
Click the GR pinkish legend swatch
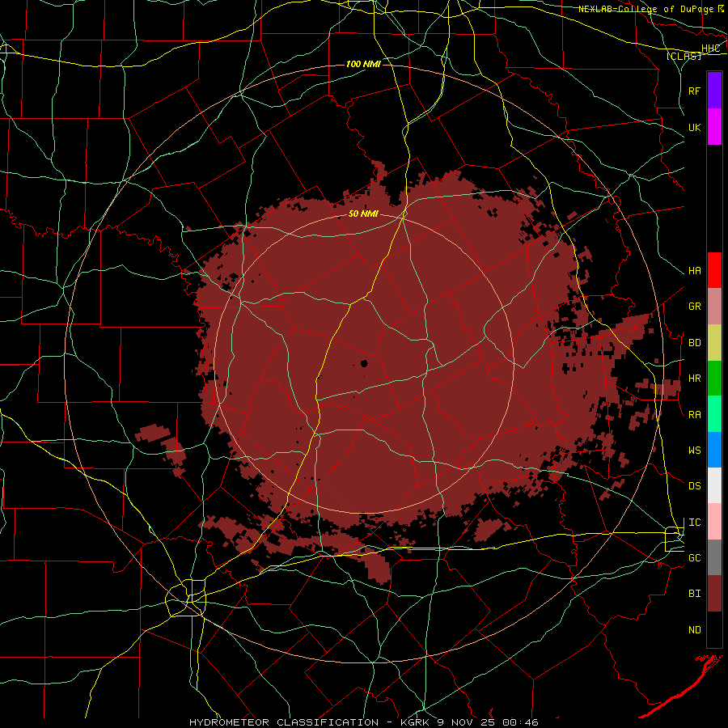click(x=714, y=307)
